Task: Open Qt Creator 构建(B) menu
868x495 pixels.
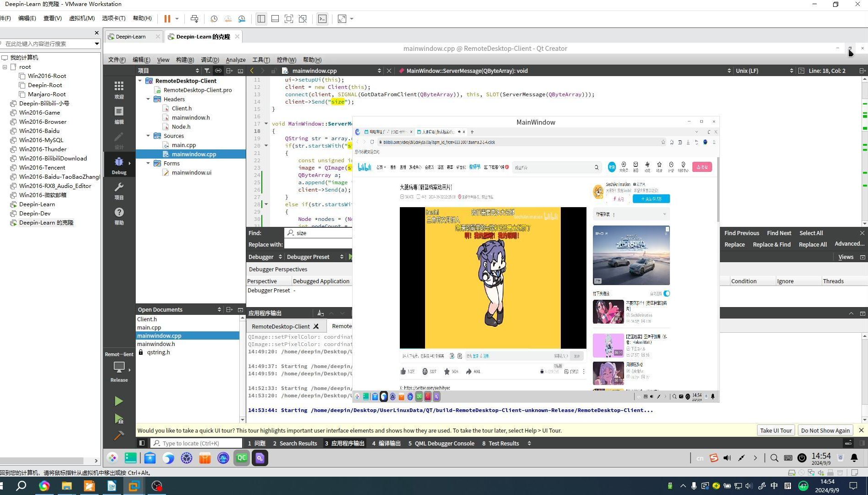Action: coord(185,60)
